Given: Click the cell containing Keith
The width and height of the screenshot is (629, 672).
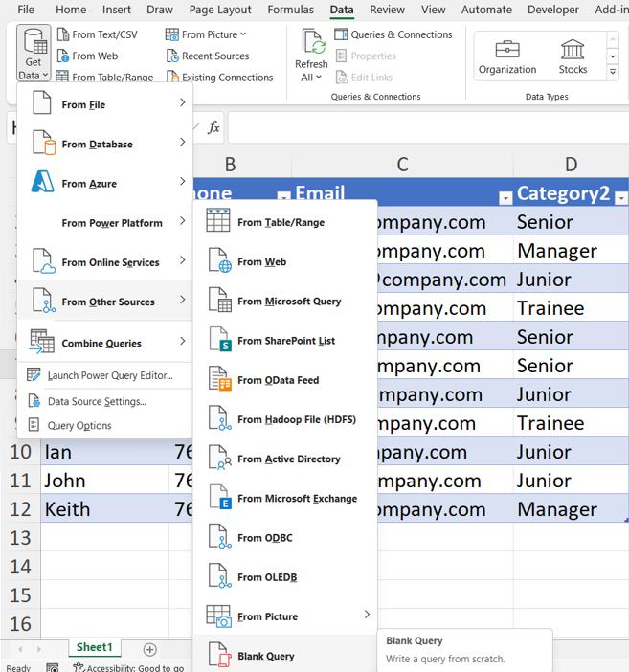Looking at the screenshot, I should tap(104, 508).
